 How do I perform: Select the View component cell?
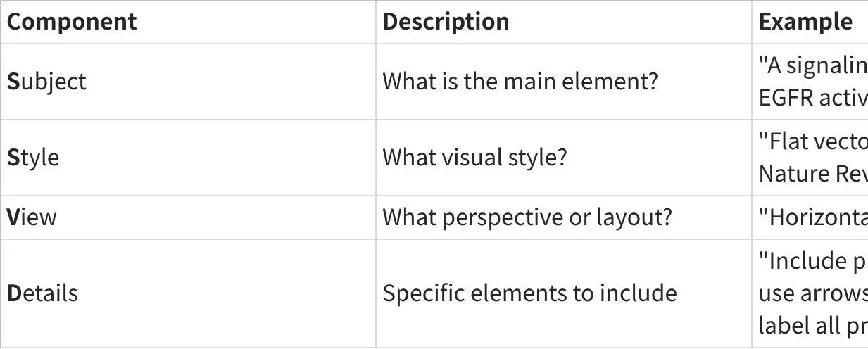[32, 217]
